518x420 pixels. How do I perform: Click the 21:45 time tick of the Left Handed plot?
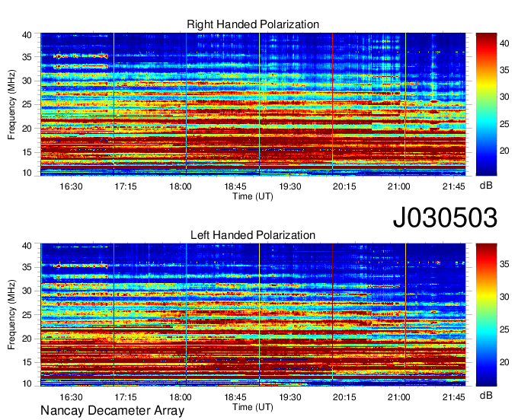[453, 397]
